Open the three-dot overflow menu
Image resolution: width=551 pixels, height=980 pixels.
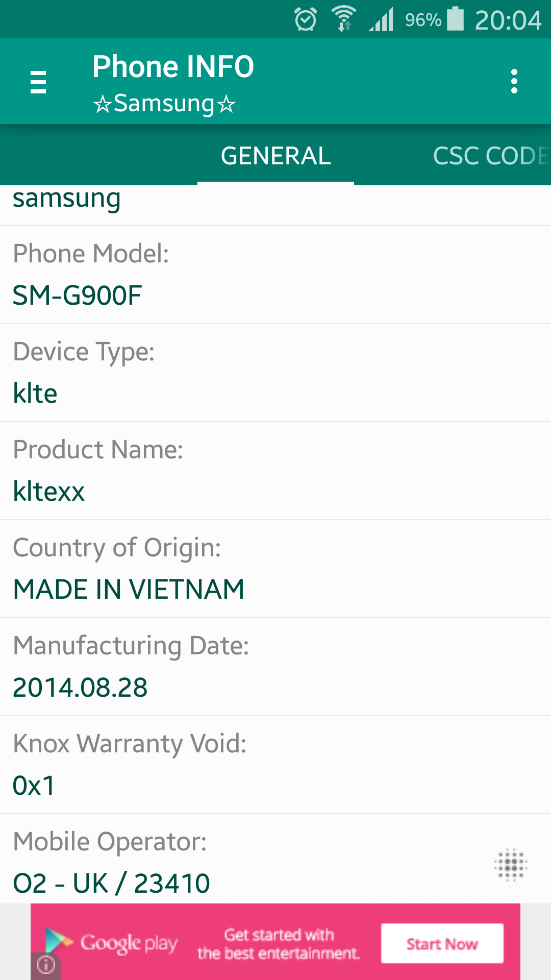click(514, 82)
